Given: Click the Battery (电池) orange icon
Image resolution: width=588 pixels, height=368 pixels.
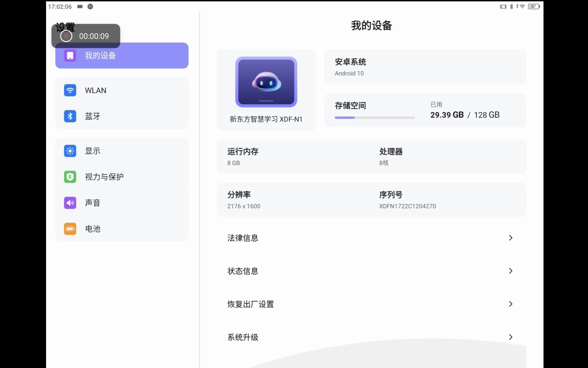Looking at the screenshot, I should coord(70,229).
